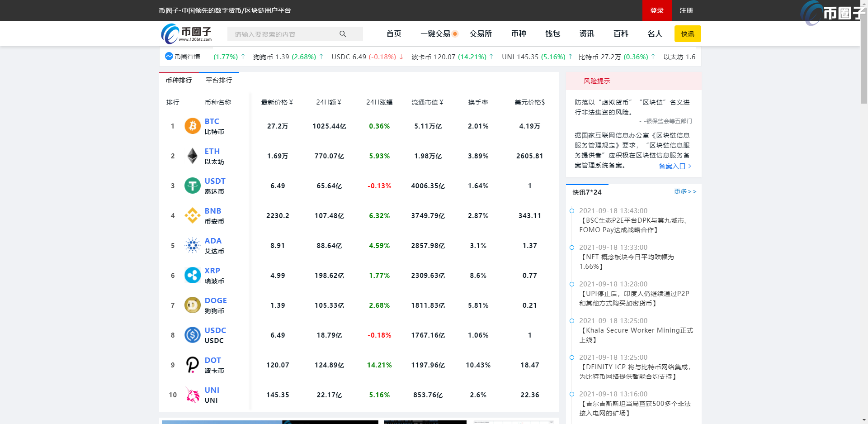Open 币种 navigation item
The image size is (868, 424).
pos(519,34)
